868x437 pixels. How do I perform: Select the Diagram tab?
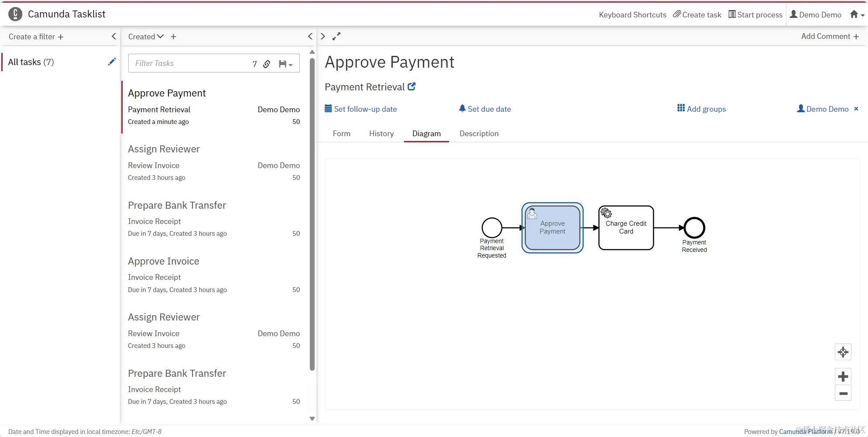coord(426,134)
